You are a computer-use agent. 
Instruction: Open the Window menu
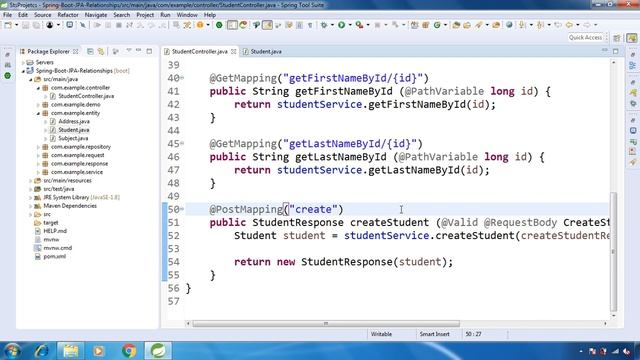point(187,15)
